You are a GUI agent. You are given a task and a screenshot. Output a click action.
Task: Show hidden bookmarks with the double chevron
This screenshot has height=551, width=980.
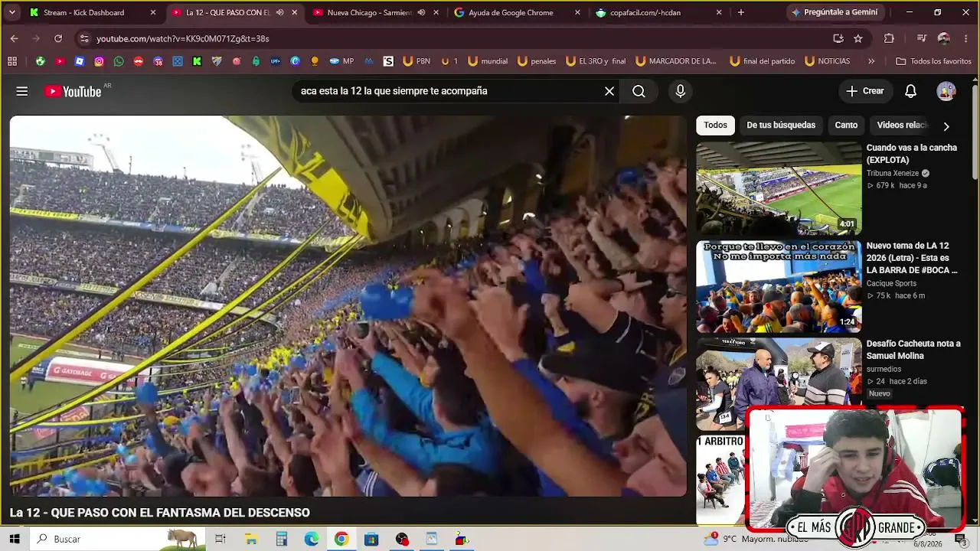coord(871,61)
